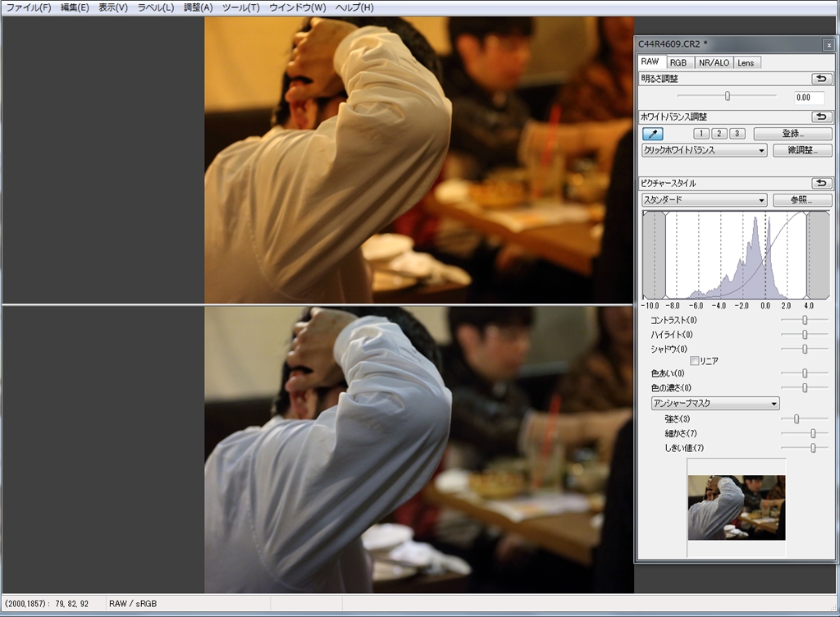840x617 pixels.
Task: Click the コントラスト (Contrast) slider handle
Action: (x=805, y=320)
